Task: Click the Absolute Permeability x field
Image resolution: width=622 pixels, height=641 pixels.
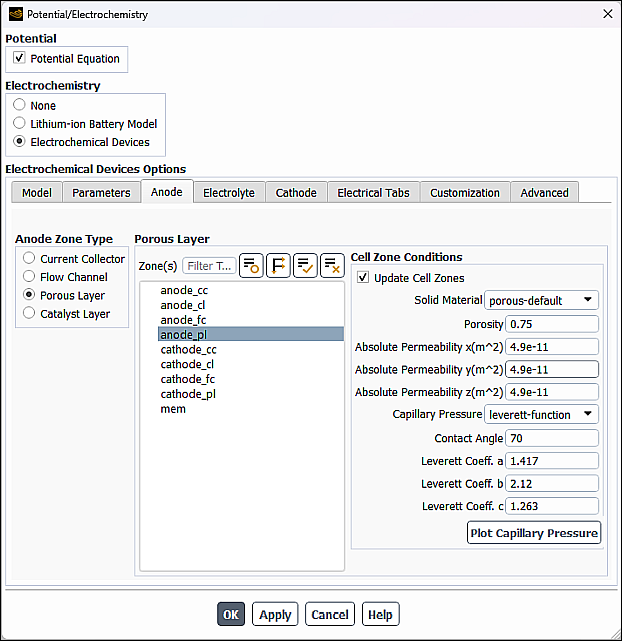Action: click(x=552, y=347)
